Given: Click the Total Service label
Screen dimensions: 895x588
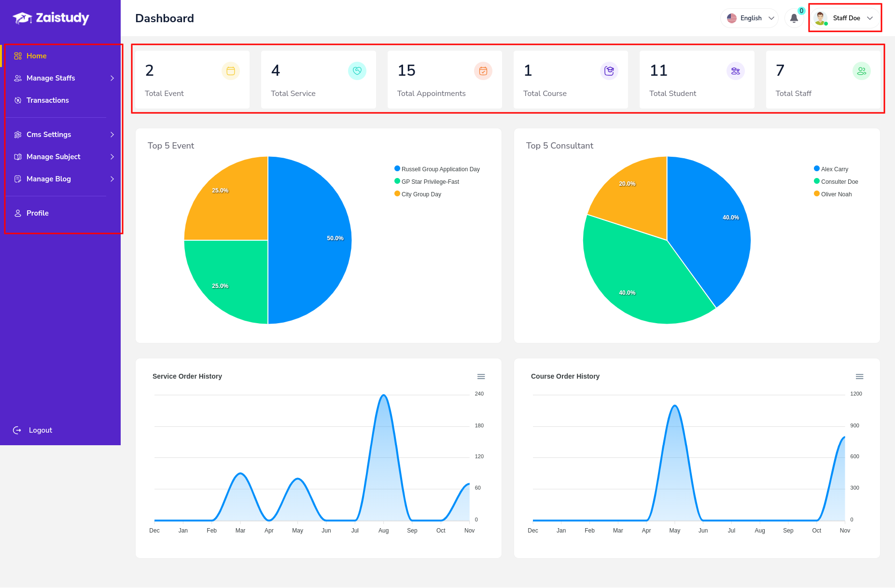Looking at the screenshot, I should [x=293, y=94].
